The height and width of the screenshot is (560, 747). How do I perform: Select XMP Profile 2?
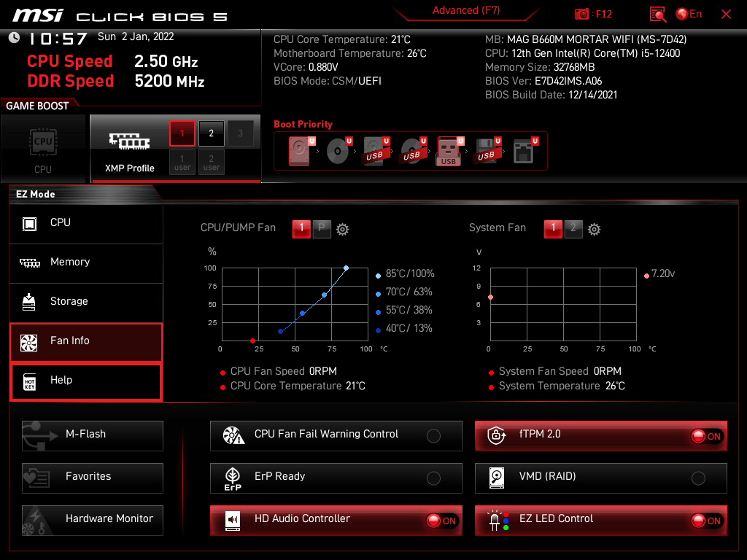pos(212,133)
